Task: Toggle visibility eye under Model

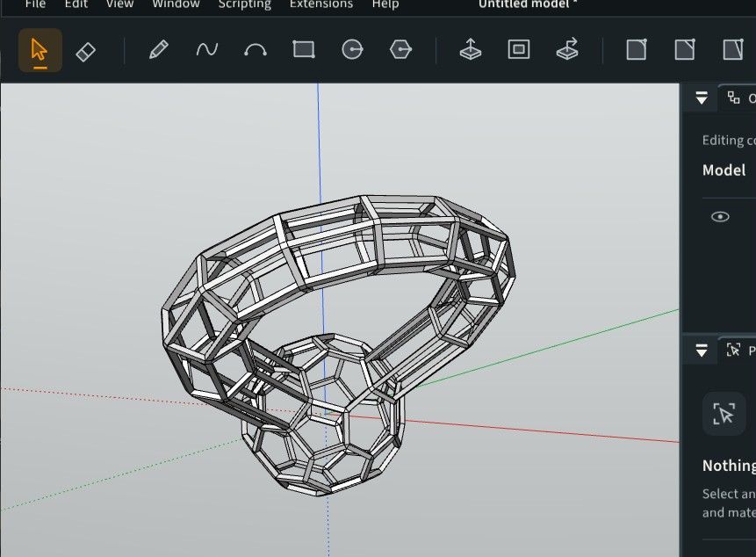Action: [x=720, y=217]
